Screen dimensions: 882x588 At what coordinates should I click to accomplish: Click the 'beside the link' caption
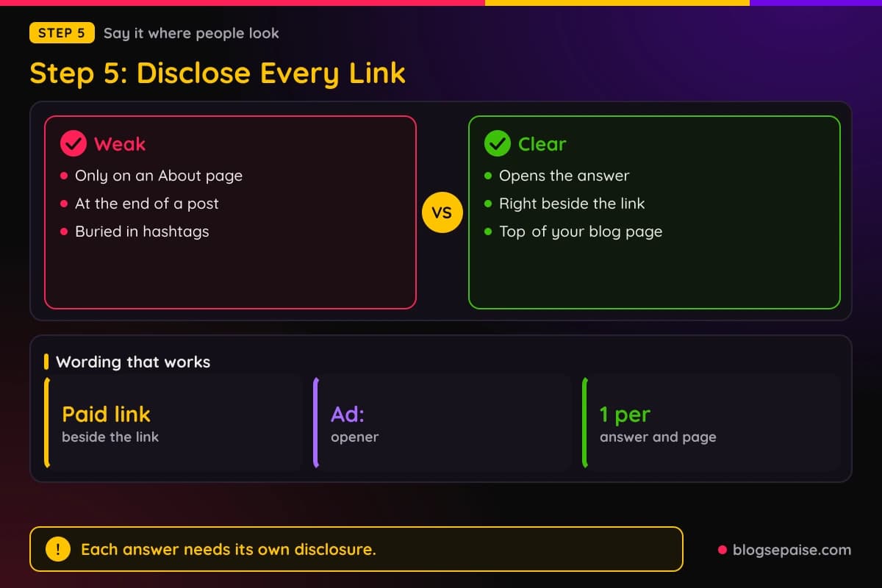110,437
